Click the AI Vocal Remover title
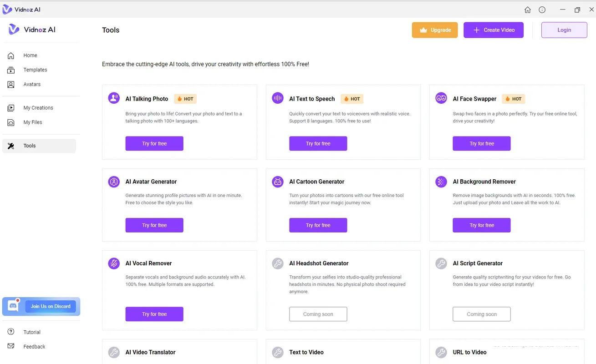Screen dimensions: 596x364 point(149,263)
